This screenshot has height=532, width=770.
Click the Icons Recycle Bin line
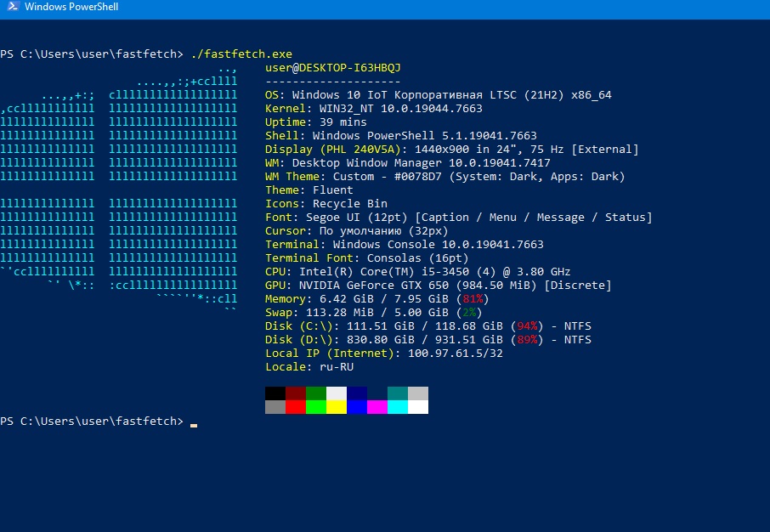click(x=326, y=203)
